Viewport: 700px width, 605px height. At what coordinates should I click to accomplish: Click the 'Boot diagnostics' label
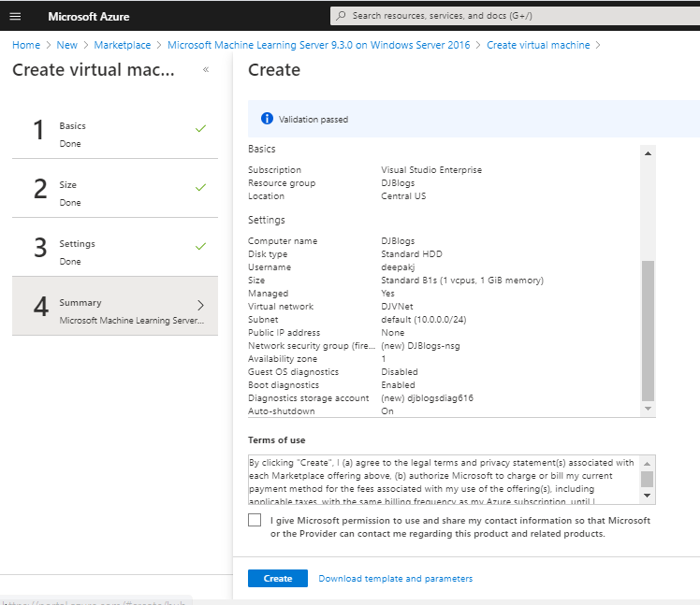point(284,384)
